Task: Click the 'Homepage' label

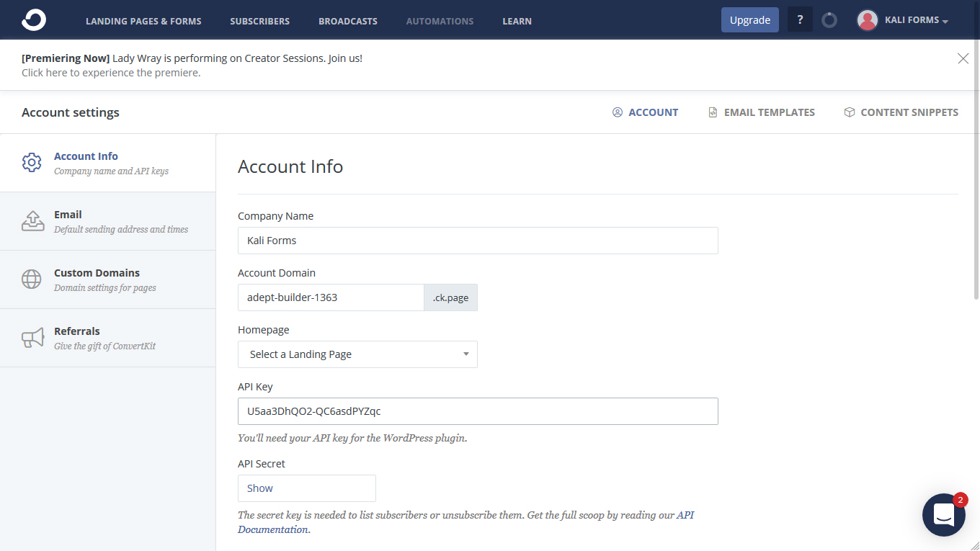Action: 264,330
